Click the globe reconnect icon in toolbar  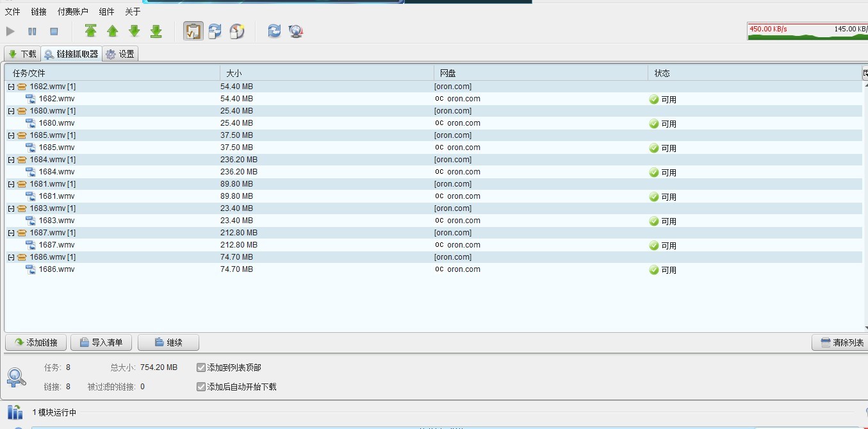point(295,31)
